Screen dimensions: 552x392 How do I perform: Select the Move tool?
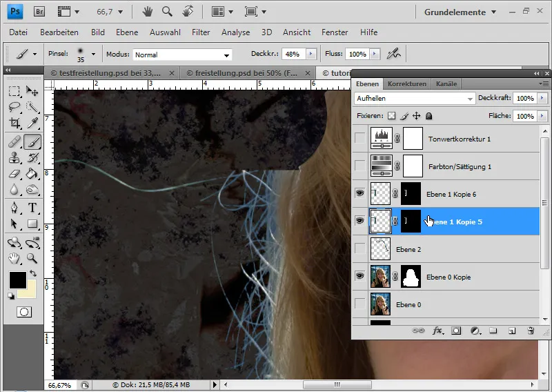[32, 91]
